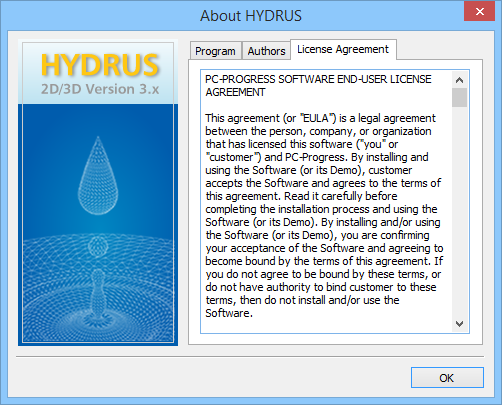Viewport: 502px width, 405px height.
Task: Grab the license text scrollbar thumb
Action: (x=460, y=98)
